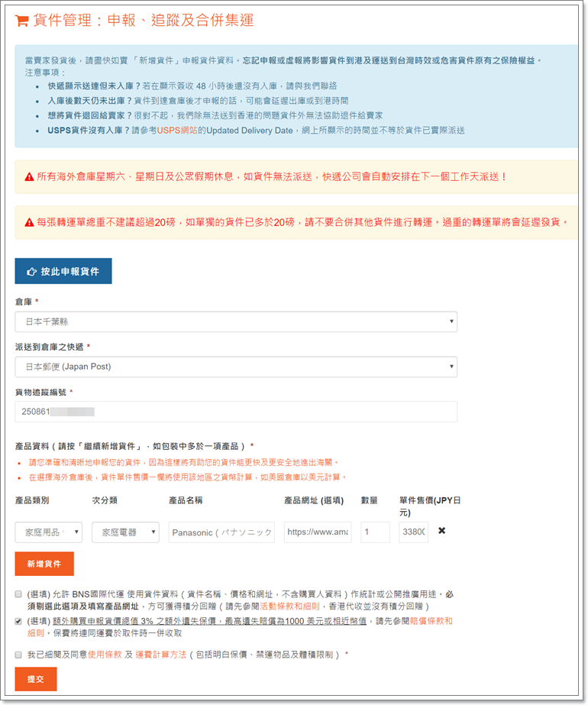
Task: Click the 產品網址 (選填) column header
Action: click(x=314, y=500)
